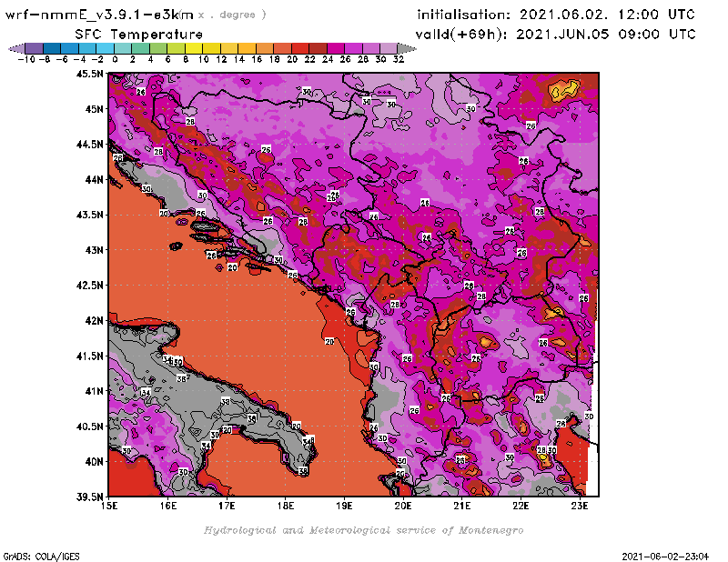728x562 pixels.
Task: Select the 'SFC Temperature' heading
Action: (139, 35)
